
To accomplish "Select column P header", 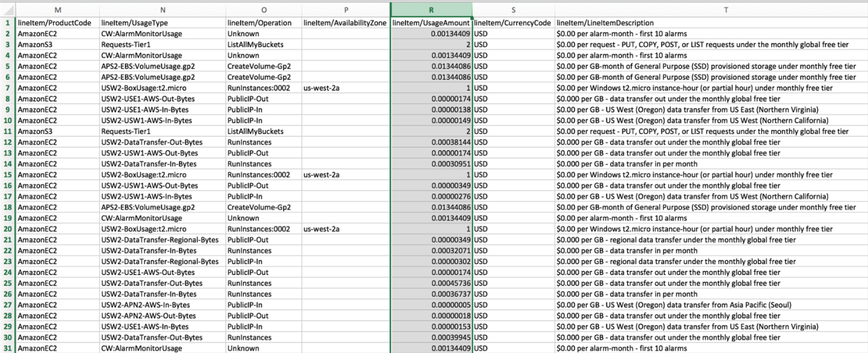I will tap(346, 9).
